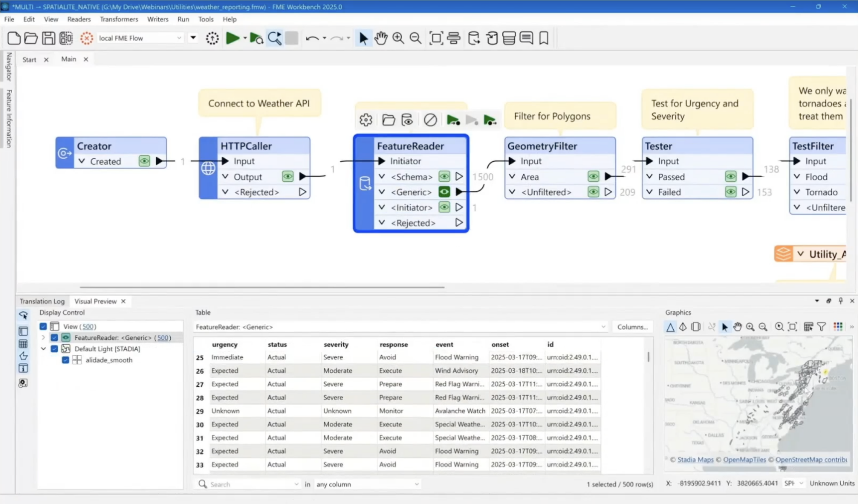858x504 pixels.
Task: Click the urgency column header
Action: click(x=225, y=344)
